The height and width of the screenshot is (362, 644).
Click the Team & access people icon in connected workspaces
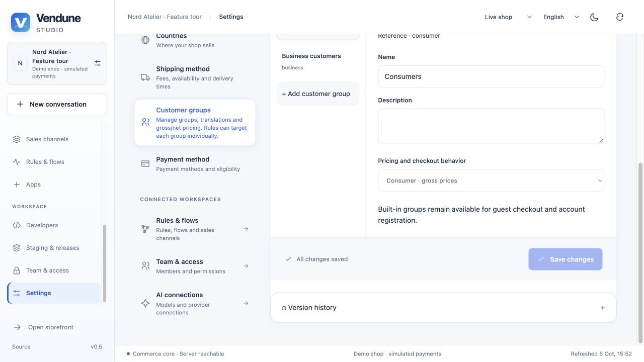[x=145, y=266]
